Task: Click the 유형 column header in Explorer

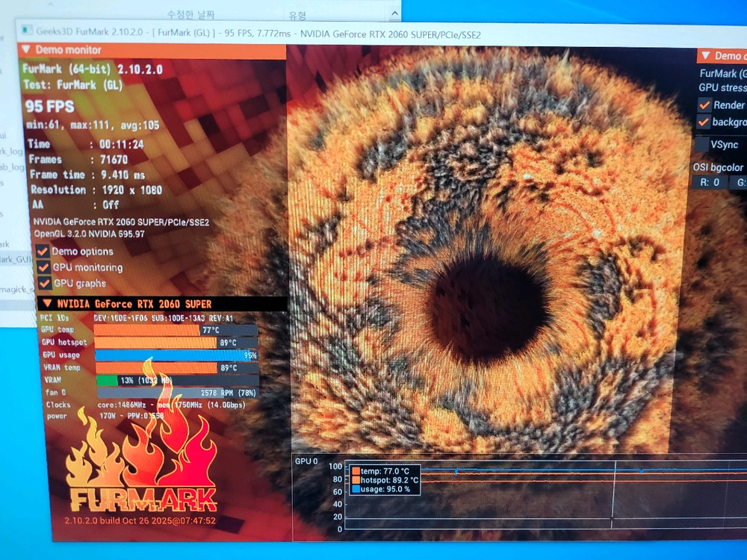Action: coord(297,15)
